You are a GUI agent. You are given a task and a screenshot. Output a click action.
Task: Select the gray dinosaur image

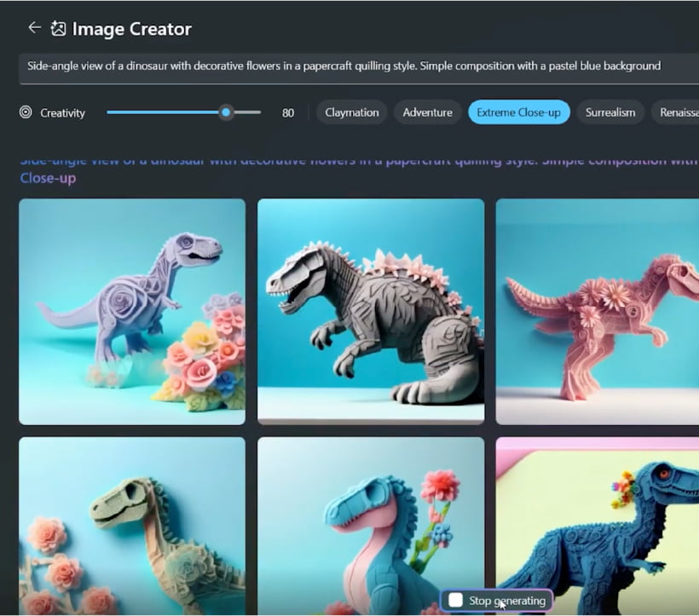pos(371,311)
